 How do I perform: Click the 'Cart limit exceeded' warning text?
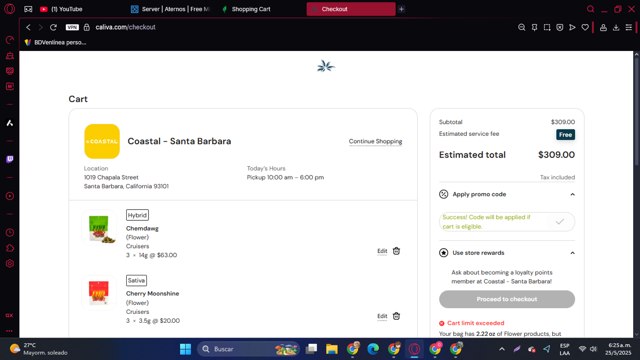coord(476,323)
